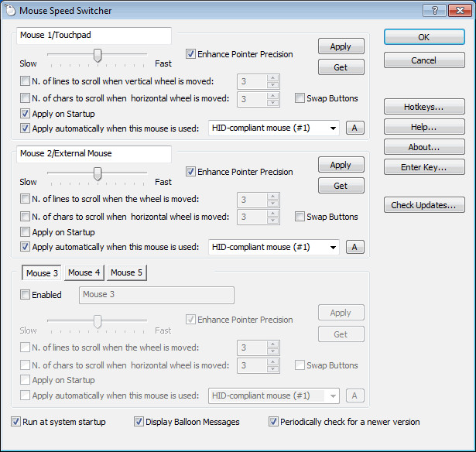Click the Mouse 3 name input field

pyautogui.click(x=156, y=295)
